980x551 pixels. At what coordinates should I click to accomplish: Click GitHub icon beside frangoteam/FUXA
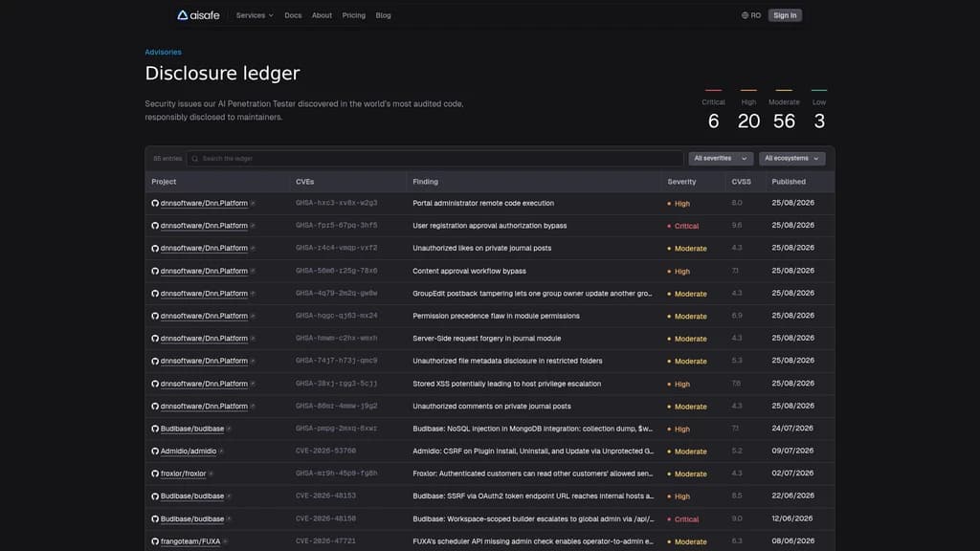[155, 541]
